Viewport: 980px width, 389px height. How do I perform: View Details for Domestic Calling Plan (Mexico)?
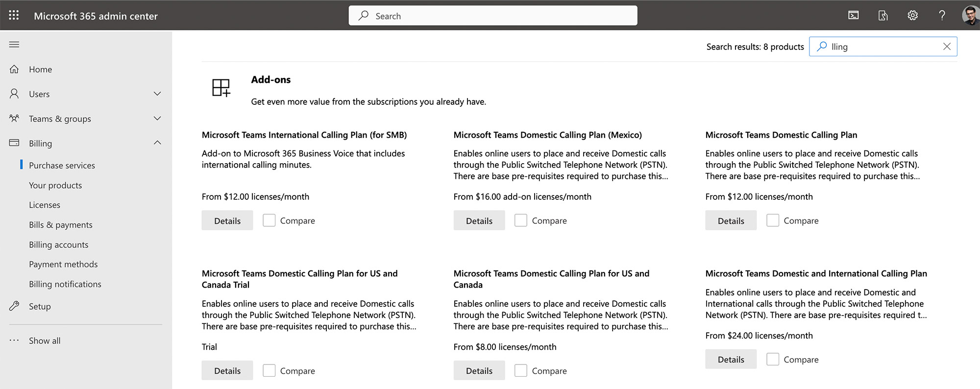coord(479,220)
